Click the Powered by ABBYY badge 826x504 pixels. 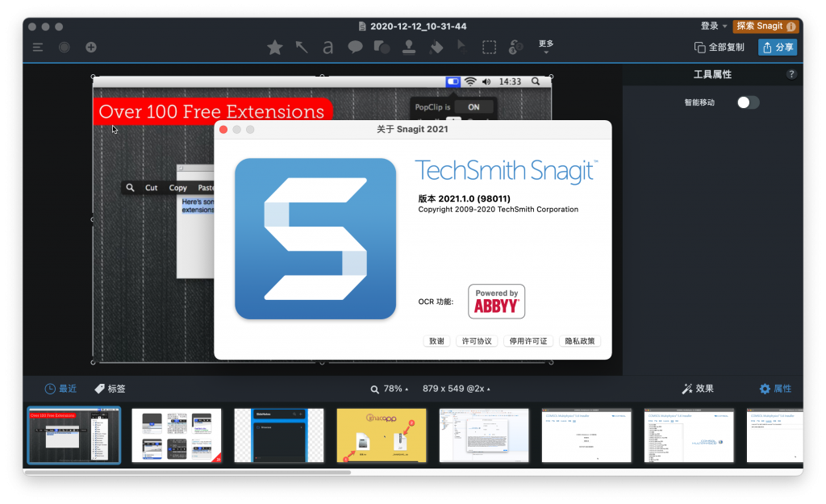pyautogui.click(x=496, y=302)
